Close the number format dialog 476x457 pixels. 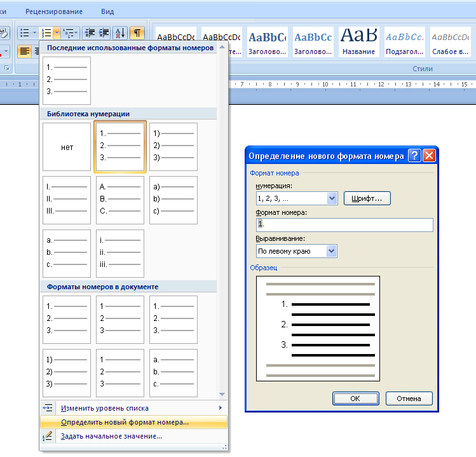pos(429,156)
